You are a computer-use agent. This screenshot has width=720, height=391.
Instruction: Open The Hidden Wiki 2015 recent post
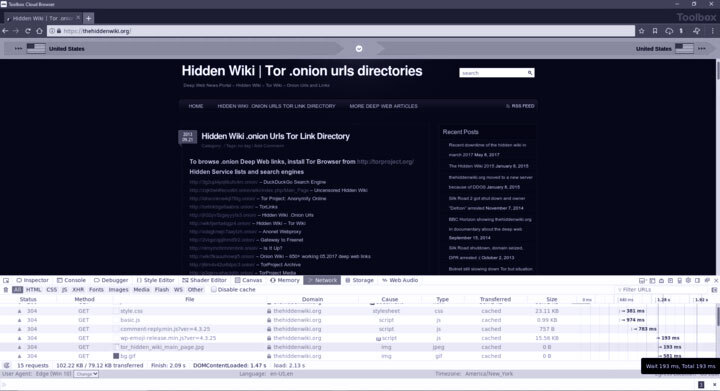pos(489,166)
